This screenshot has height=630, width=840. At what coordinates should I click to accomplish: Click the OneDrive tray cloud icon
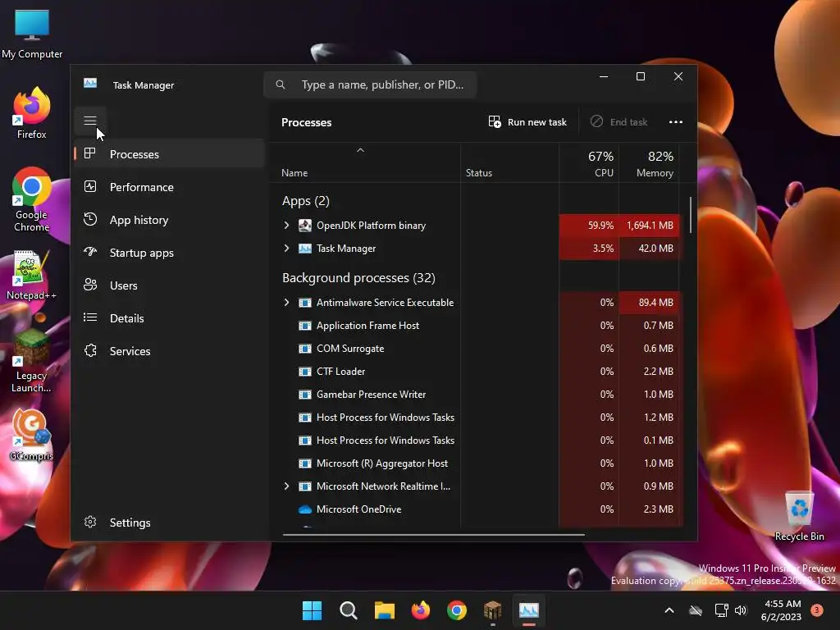[696, 610]
